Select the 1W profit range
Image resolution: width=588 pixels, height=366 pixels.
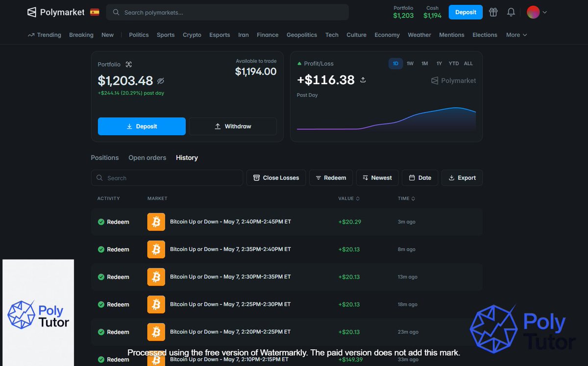410,64
